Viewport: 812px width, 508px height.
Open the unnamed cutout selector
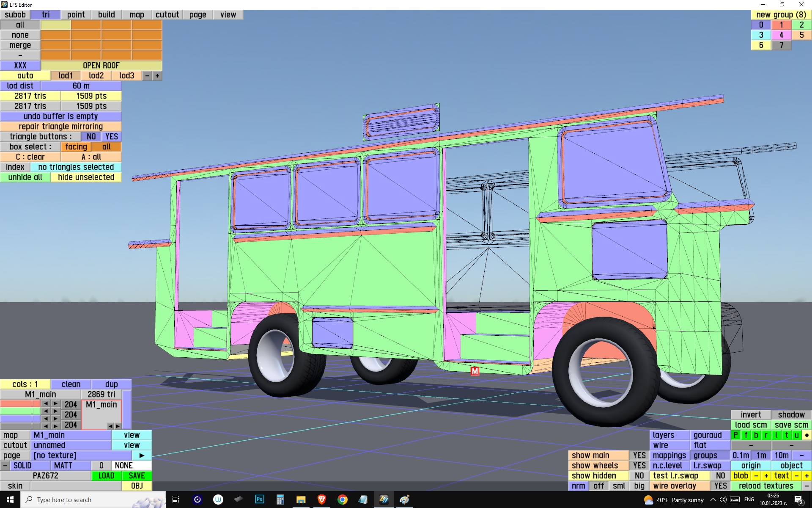click(71, 445)
